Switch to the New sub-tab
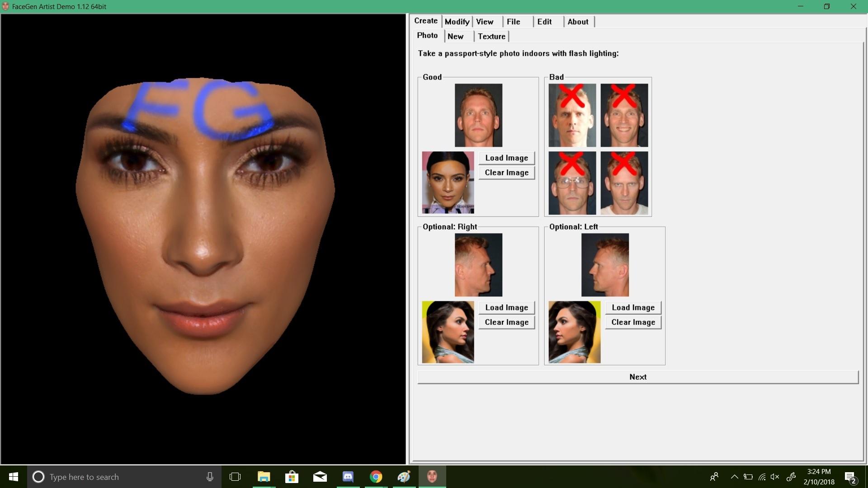Image resolution: width=868 pixels, height=488 pixels. 455,37
